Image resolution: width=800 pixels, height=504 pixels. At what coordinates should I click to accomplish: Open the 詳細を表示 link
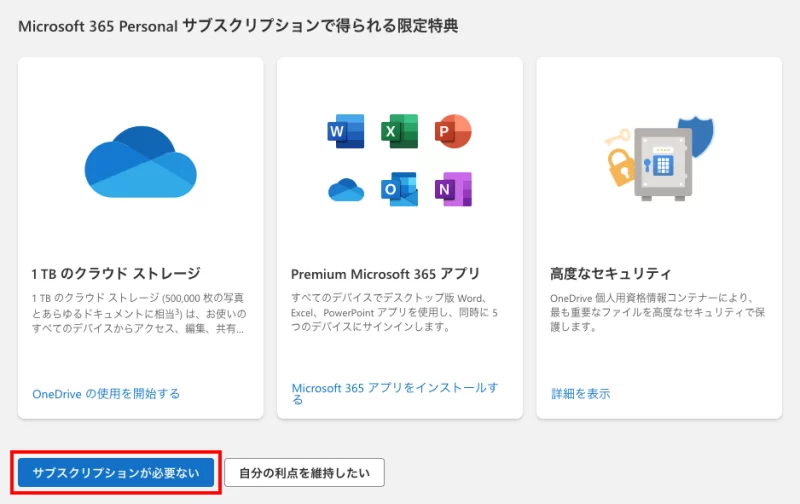(x=580, y=394)
